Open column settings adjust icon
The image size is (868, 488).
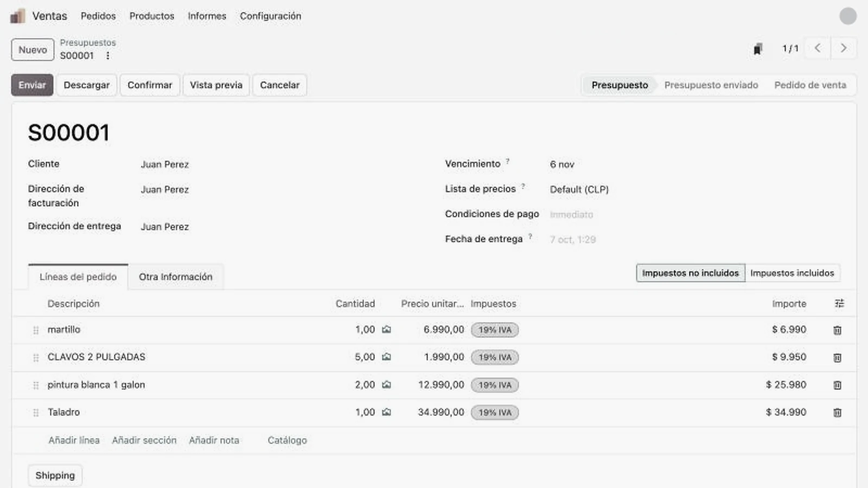839,304
